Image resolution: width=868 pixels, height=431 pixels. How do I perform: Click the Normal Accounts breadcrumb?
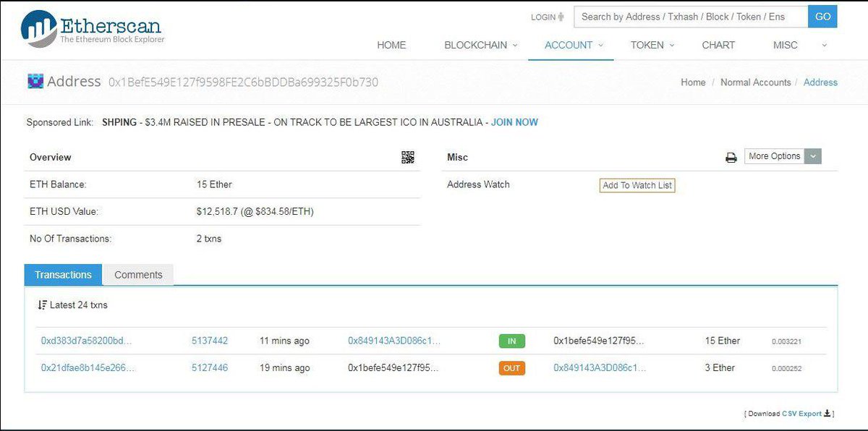coord(756,82)
